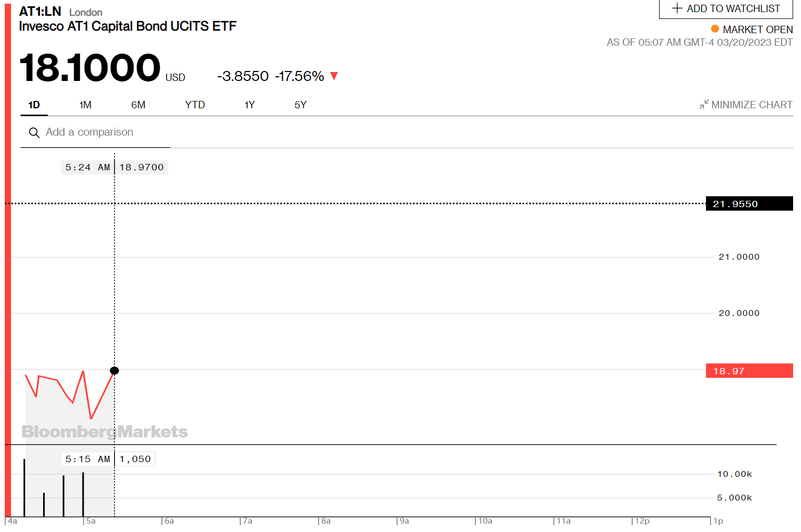Select the 1D time range tab
Image resolution: width=801 pixels, height=532 pixels.
click(34, 105)
